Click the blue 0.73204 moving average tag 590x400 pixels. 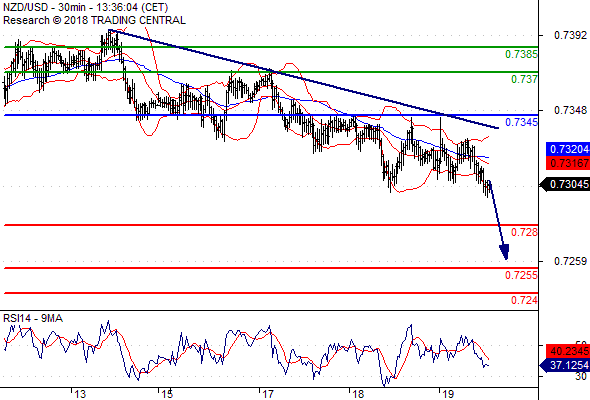pyautogui.click(x=568, y=149)
